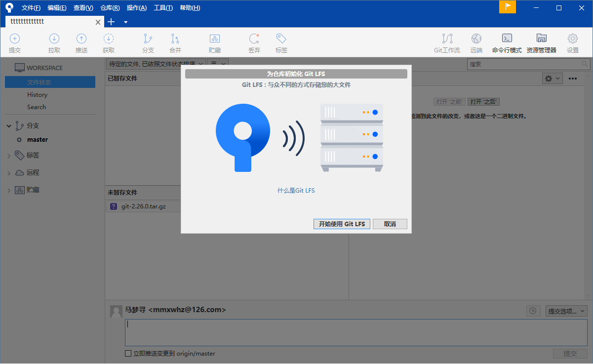Click the 贮藏 (Stash) toolbar icon
The width and height of the screenshot is (593, 364).
pyautogui.click(x=215, y=39)
